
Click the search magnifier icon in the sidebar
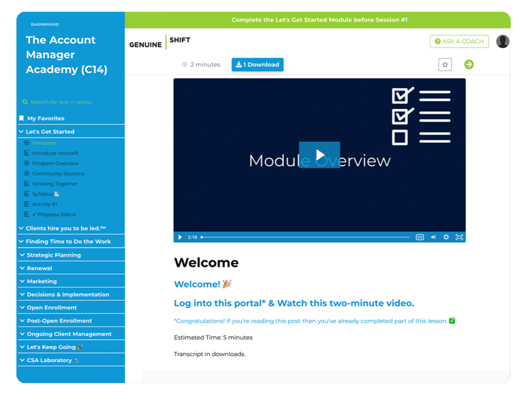pyautogui.click(x=25, y=102)
